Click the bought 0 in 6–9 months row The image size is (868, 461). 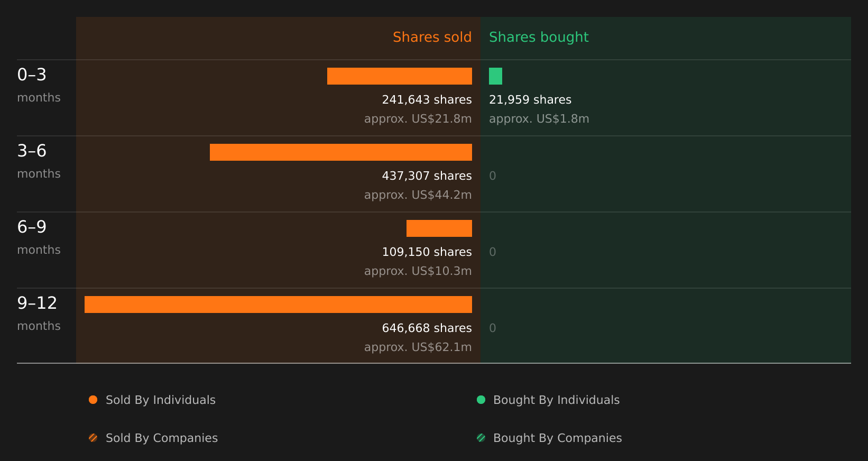coord(493,252)
